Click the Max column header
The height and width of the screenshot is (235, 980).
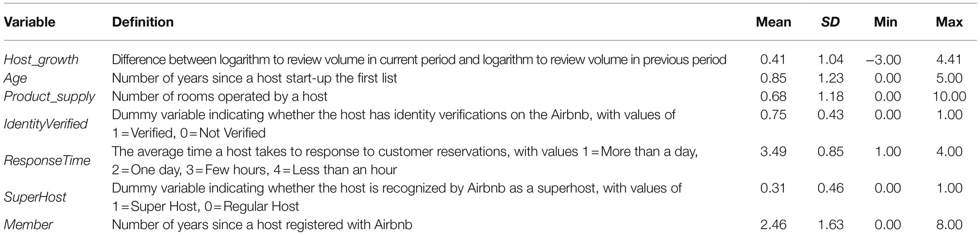(x=949, y=22)
